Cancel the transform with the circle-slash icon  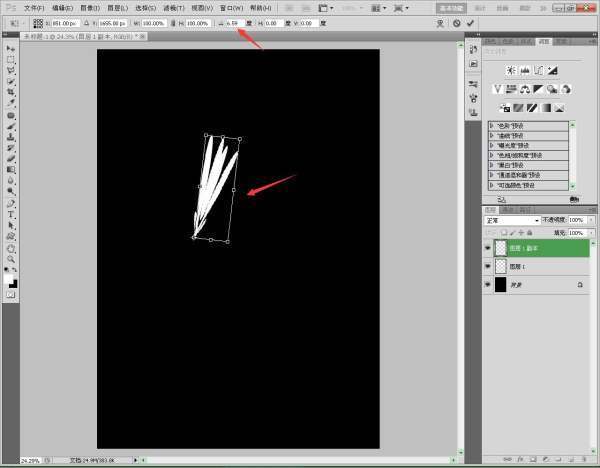[456, 22]
